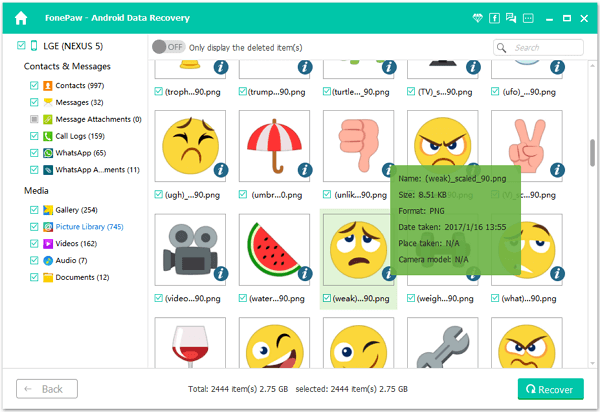This screenshot has height=412, width=600.
Task: Click the scrollbar up arrow
Action: (x=592, y=65)
